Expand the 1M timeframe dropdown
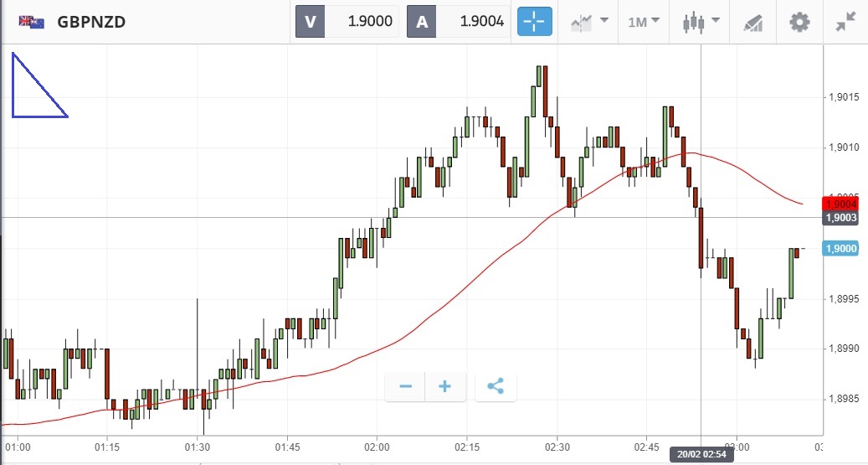Screen dimensions: 868x465 point(644,22)
